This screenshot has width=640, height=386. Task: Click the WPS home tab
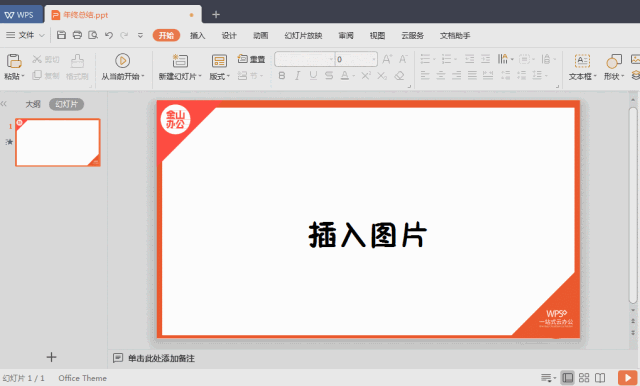point(20,15)
